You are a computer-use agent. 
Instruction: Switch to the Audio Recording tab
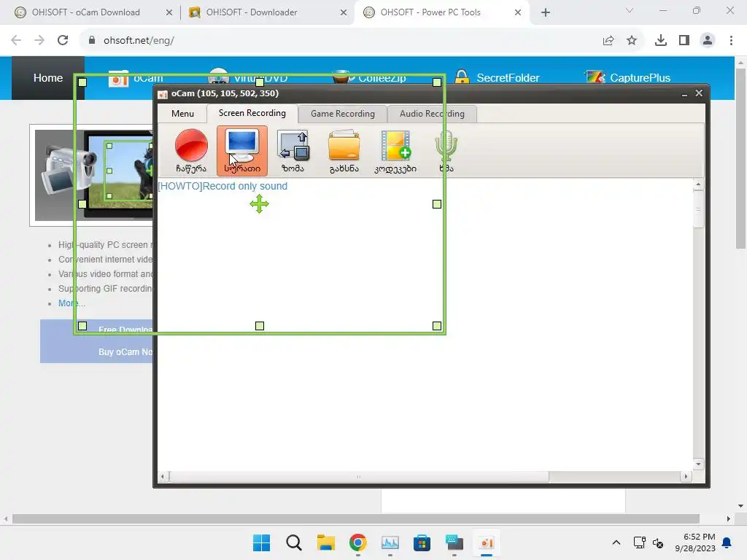[432, 113]
